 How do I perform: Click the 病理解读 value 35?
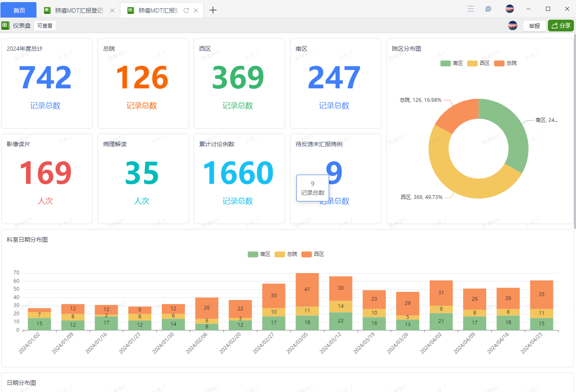142,173
